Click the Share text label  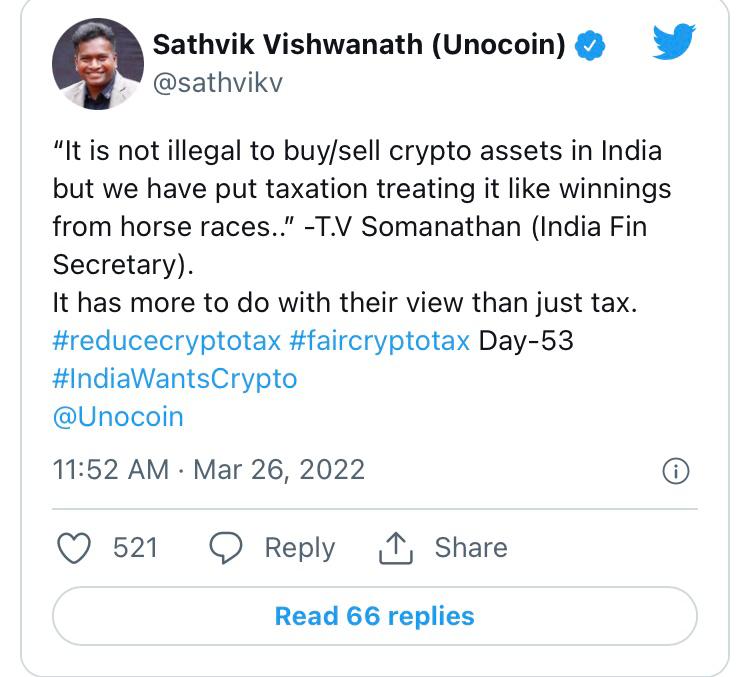click(470, 548)
